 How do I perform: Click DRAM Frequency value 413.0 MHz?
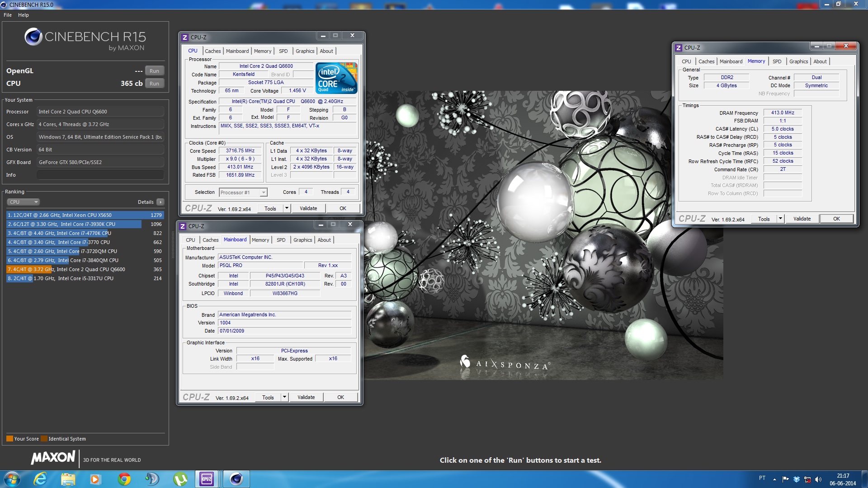coord(783,113)
